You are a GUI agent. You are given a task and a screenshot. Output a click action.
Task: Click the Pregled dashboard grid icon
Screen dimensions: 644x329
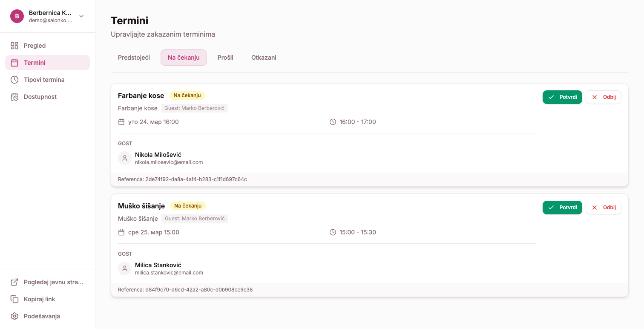[14, 46]
